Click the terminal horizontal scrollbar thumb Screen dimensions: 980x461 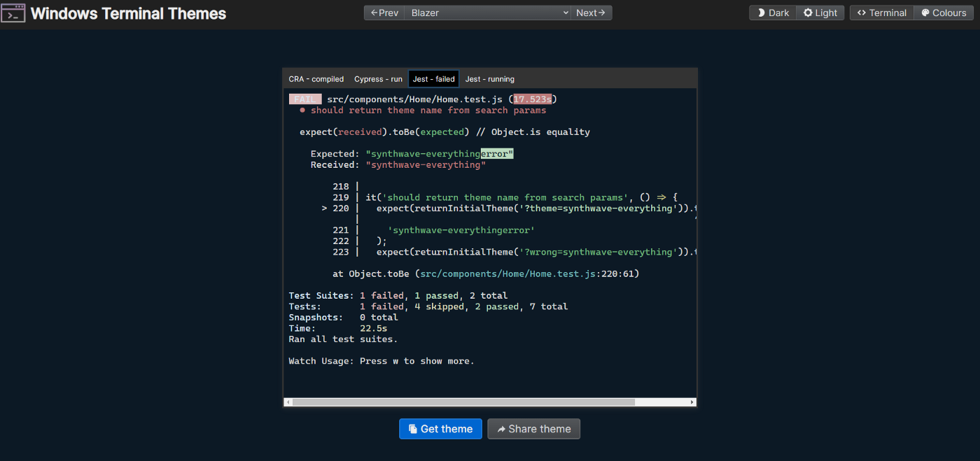[463, 402]
